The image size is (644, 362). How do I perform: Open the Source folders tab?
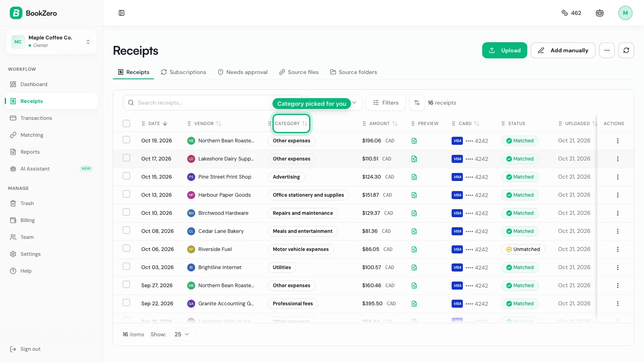[x=354, y=72]
